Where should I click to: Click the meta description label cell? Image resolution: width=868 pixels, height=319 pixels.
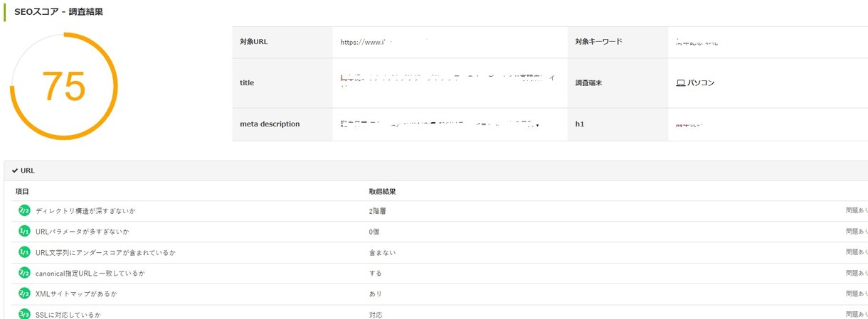282,124
